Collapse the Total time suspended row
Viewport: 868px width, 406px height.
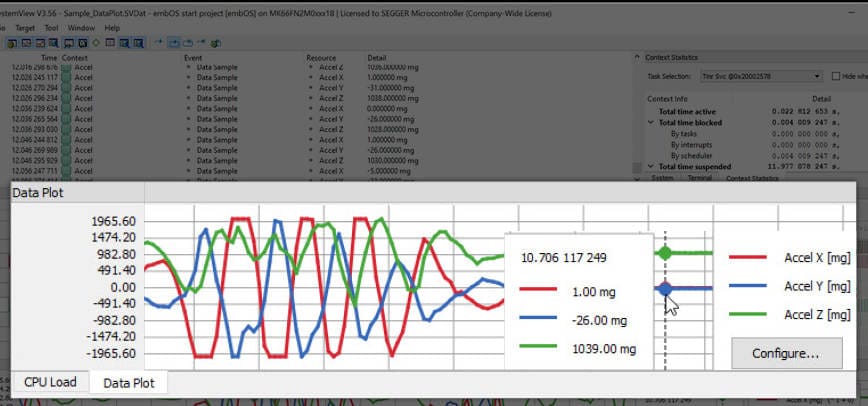[x=650, y=166]
